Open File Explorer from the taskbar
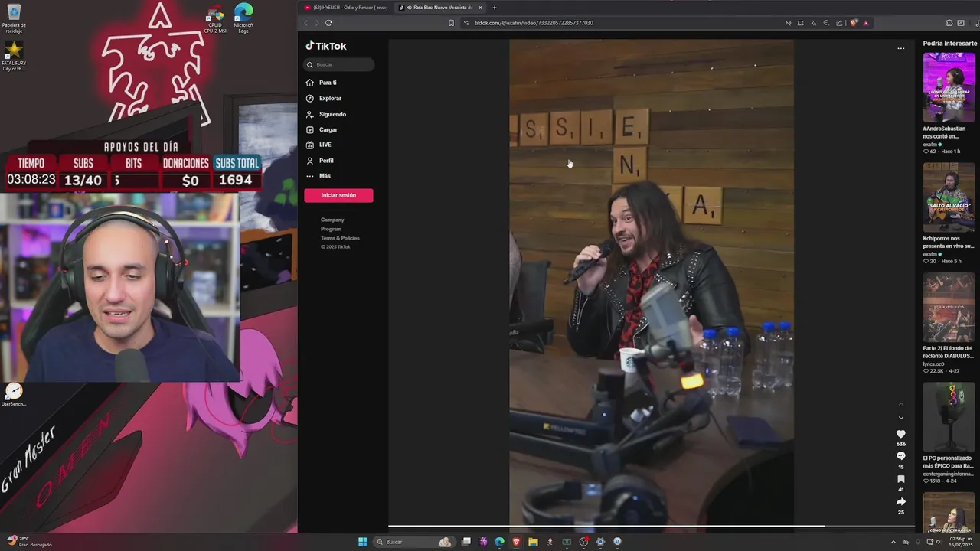Screen dimensions: 980x551 (534, 542)
